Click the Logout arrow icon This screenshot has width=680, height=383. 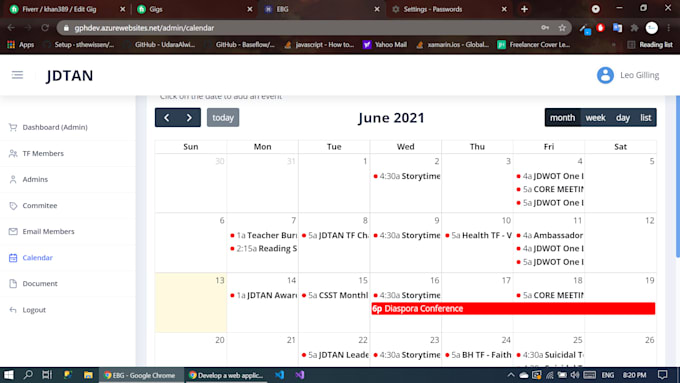(13, 310)
